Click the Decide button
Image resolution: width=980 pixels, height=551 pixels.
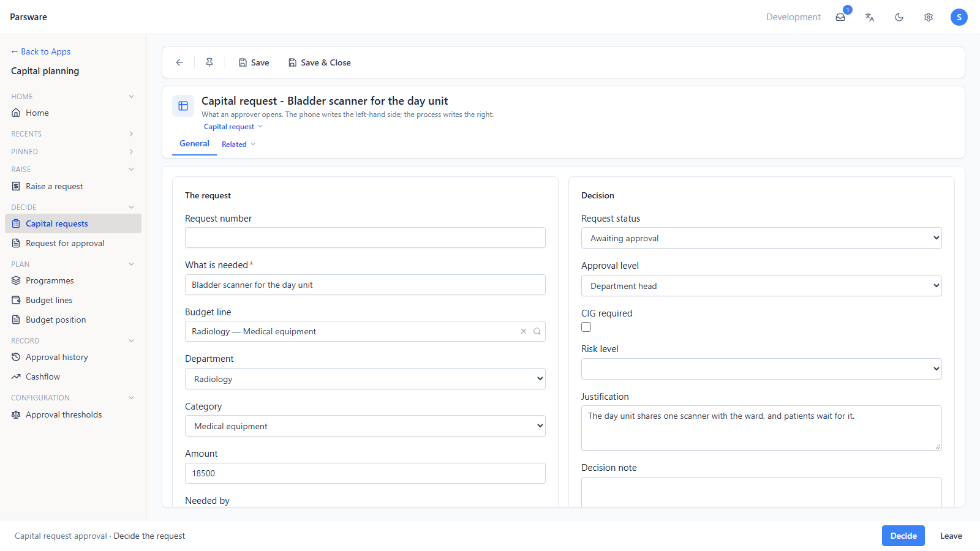(903, 536)
